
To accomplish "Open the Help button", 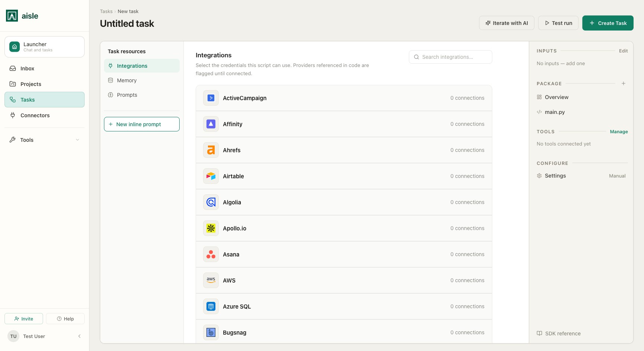I will pos(65,319).
